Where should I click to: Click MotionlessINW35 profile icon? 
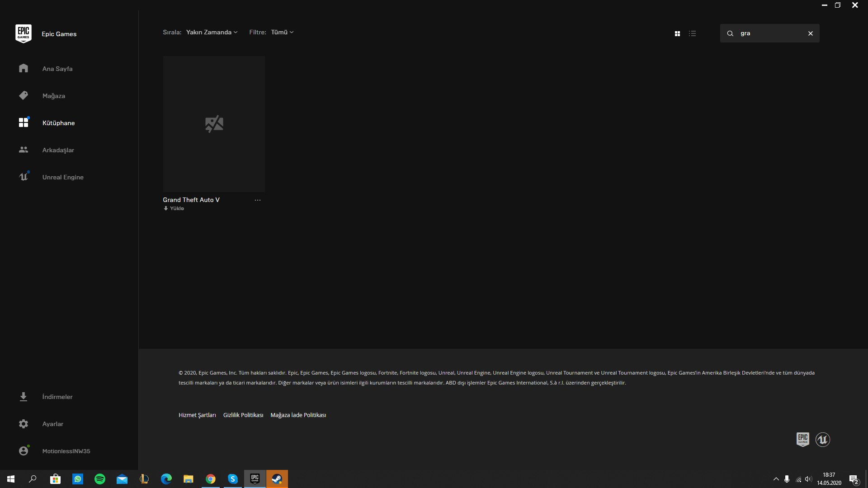pos(24,451)
